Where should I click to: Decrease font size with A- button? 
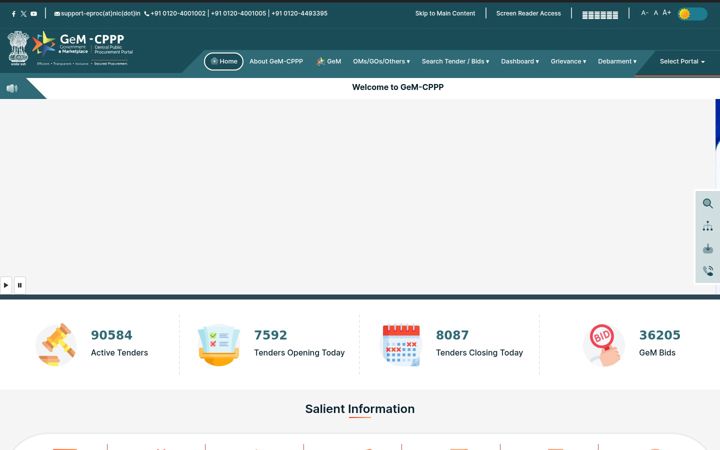coord(644,13)
